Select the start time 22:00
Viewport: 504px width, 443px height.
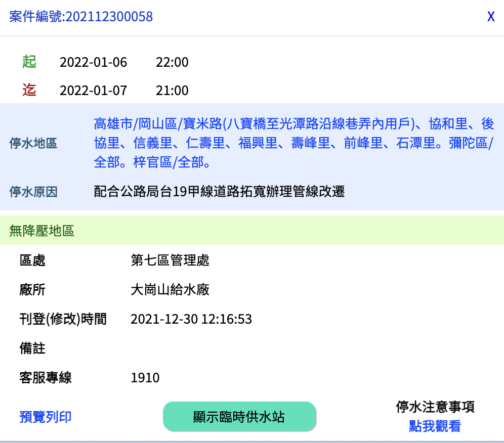(172, 62)
